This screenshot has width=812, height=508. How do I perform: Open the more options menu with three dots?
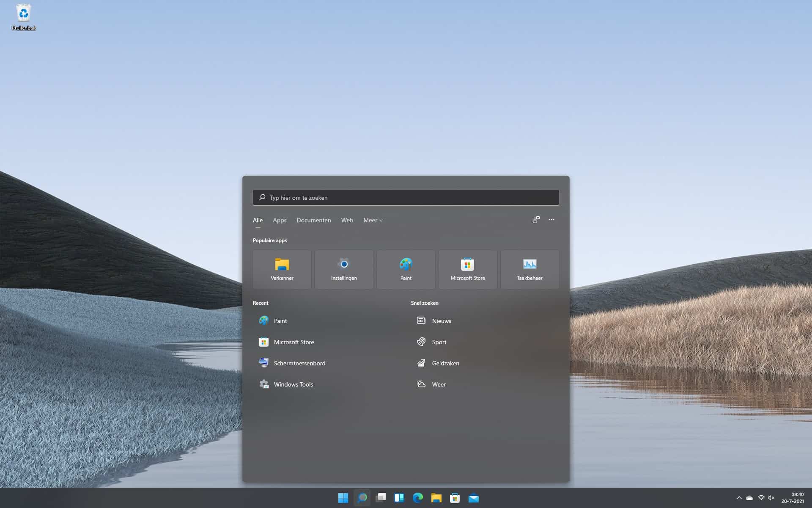coord(551,220)
